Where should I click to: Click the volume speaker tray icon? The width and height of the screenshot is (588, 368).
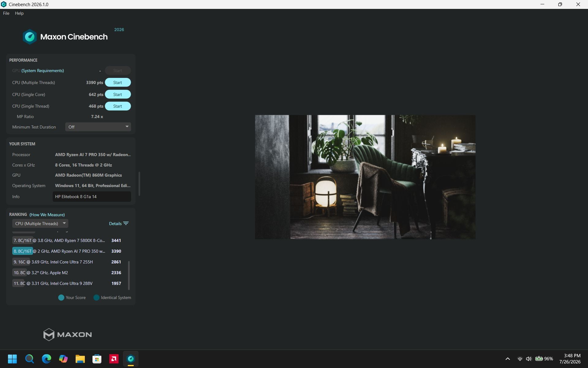tap(529, 359)
